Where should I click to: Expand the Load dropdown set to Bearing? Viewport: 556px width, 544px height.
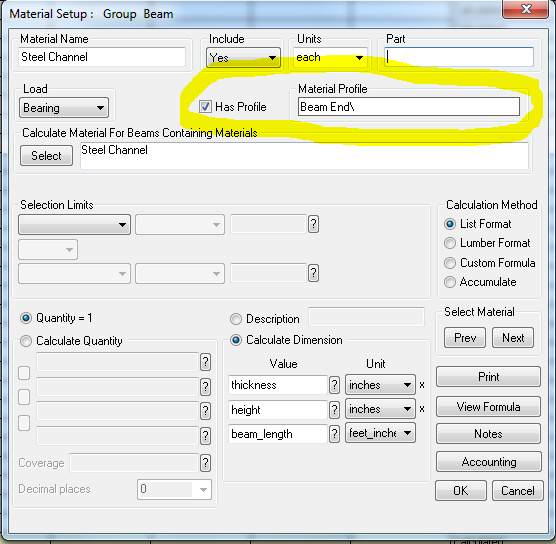64,107
